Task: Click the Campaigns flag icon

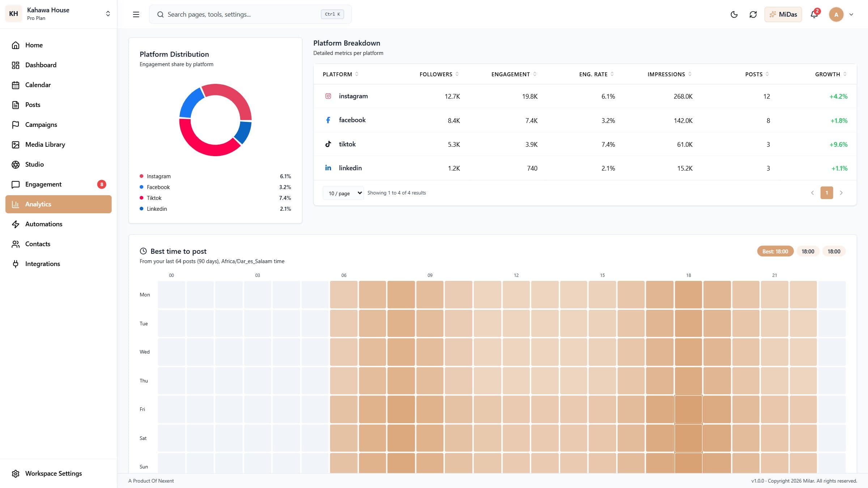Action: click(16, 125)
